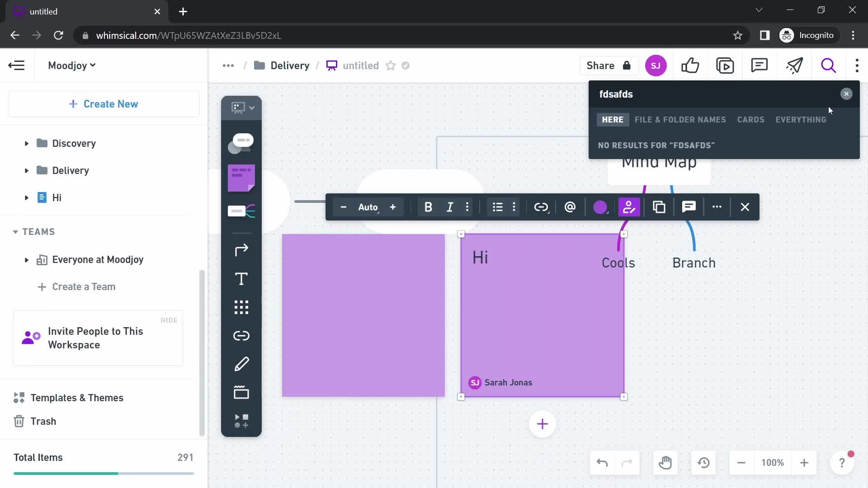Open Templates & Themes
Viewport: 868px width, 488px height.
click(x=69, y=398)
